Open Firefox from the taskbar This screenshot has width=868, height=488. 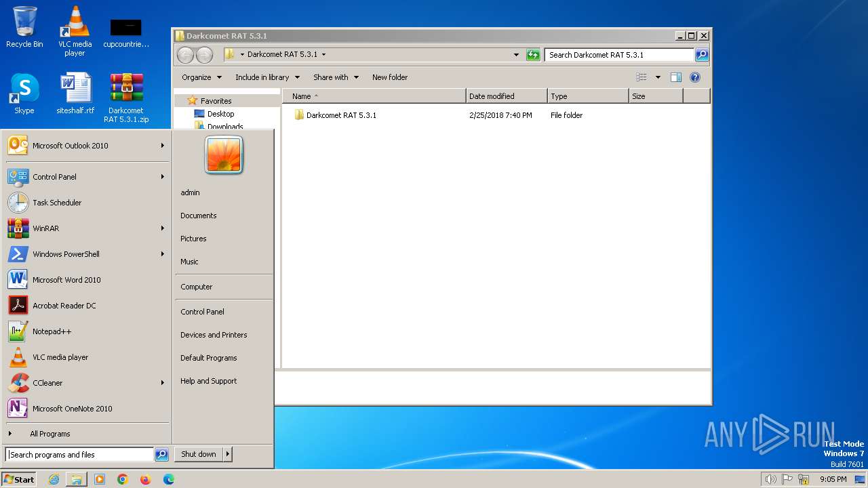145,479
